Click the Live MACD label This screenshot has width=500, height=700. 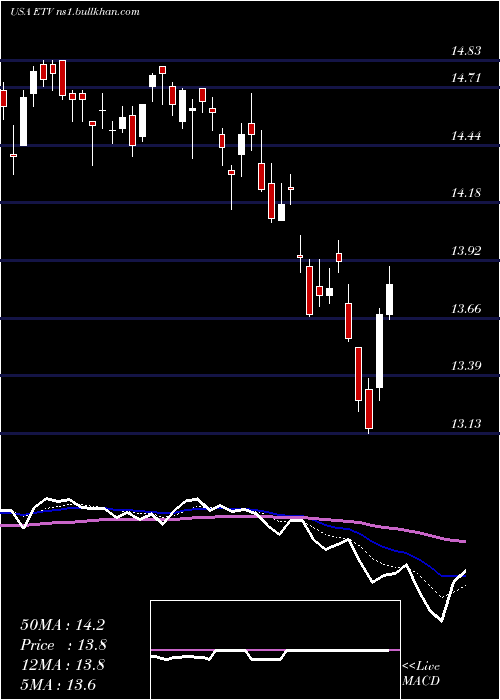(x=421, y=674)
